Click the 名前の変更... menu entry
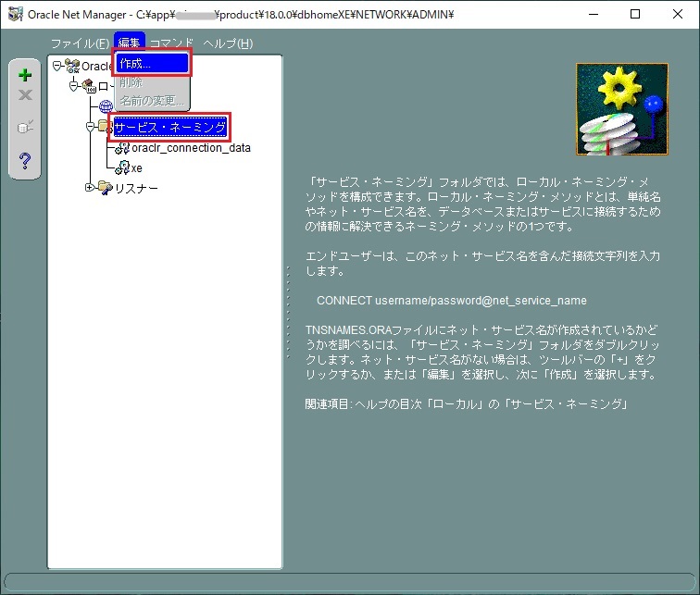 tap(152, 100)
